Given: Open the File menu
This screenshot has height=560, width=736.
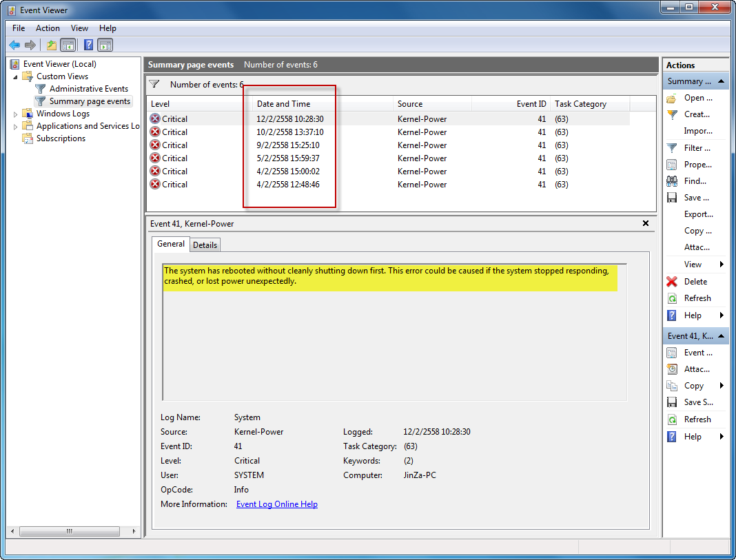Looking at the screenshot, I should pyautogui.click(x=19, y=28).
